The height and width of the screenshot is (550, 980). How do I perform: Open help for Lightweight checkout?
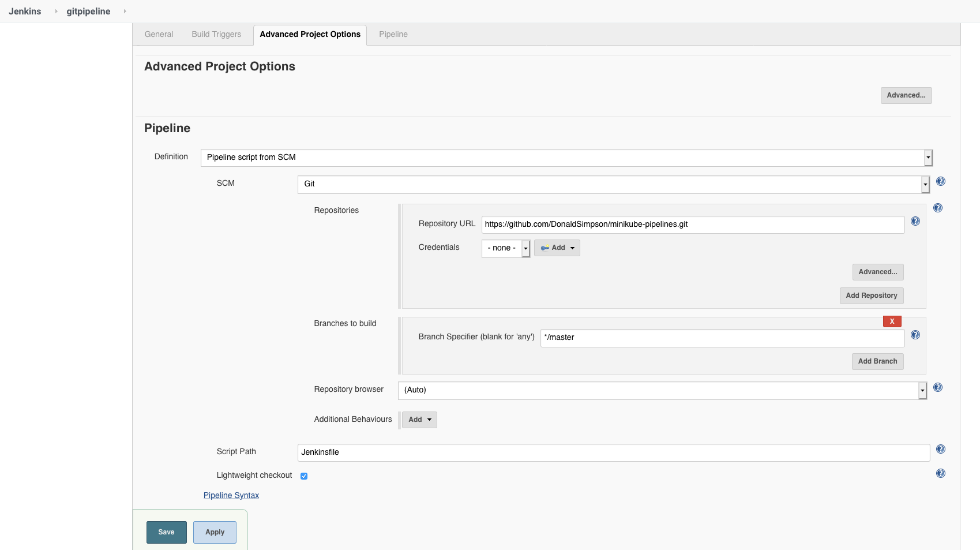[940, 473]
